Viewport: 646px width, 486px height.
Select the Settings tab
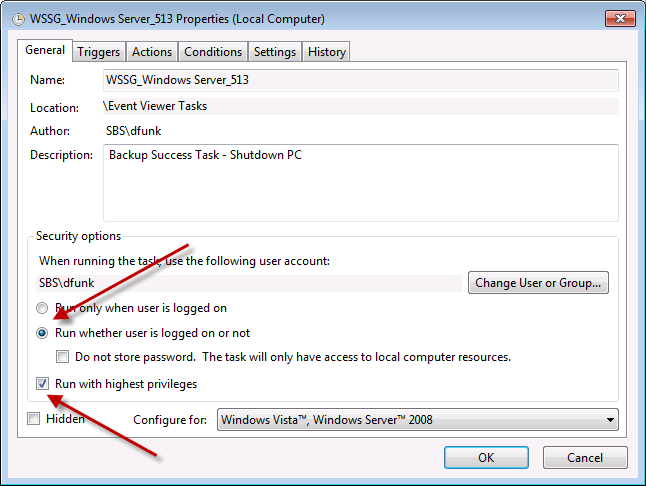point(275,52)
